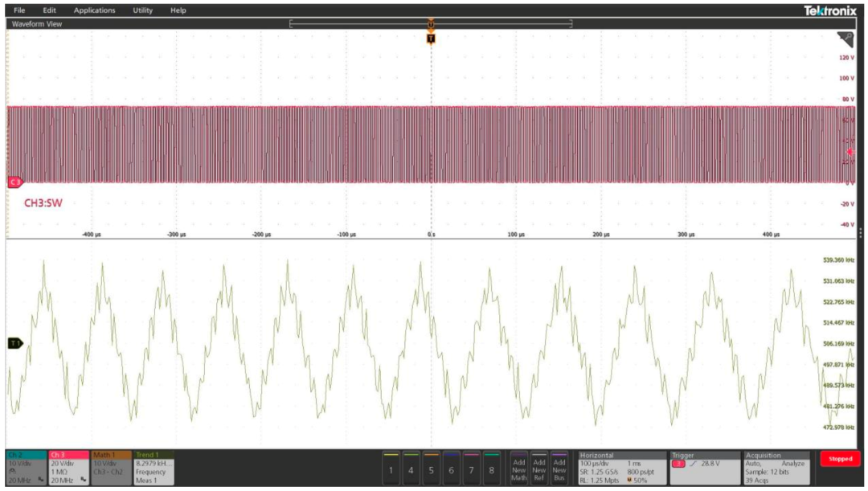The width and height of the screenshot is (868, 491).
Task: Open the Trigger settings panel
Action: [703, 468]
